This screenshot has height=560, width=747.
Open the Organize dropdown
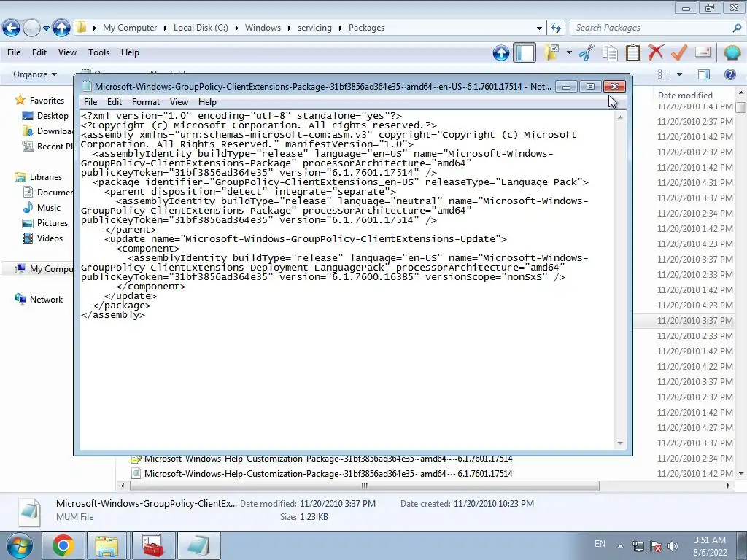35,74
